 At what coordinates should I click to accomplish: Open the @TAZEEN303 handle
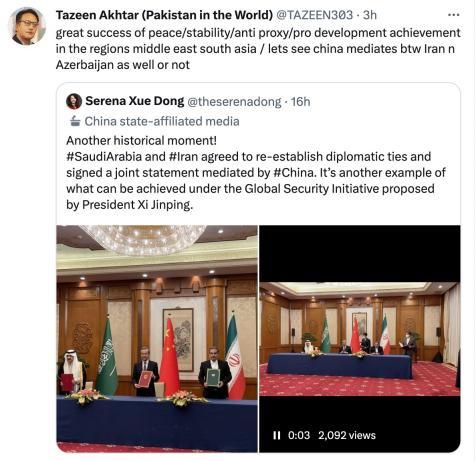click(x=315, y=15)
